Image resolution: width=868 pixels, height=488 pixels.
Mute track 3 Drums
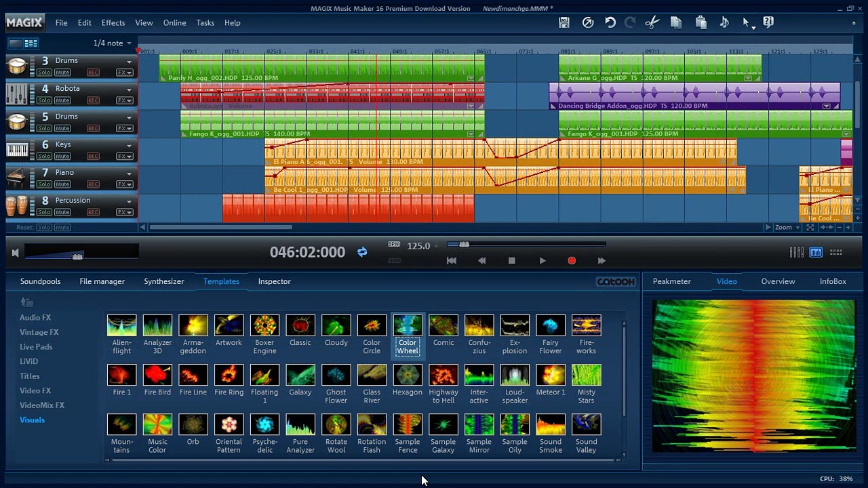[62, 73]
